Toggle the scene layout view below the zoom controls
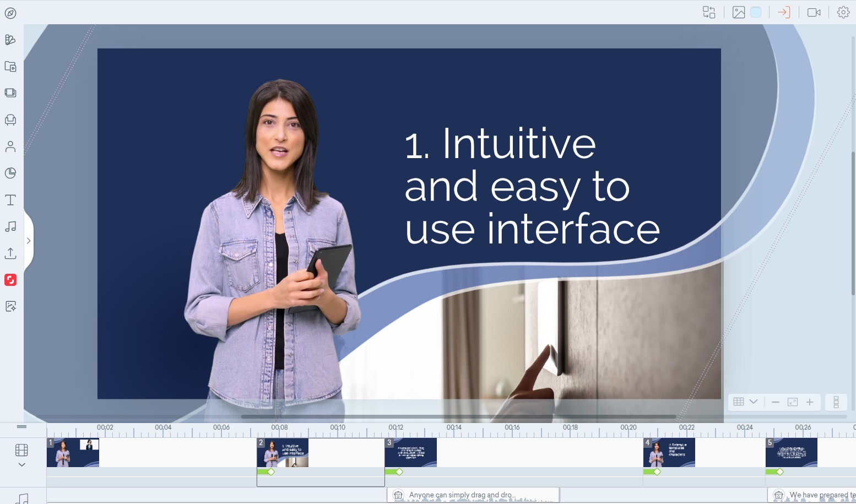This screenshot has height=504, width=856. click(x=836, y=402)
